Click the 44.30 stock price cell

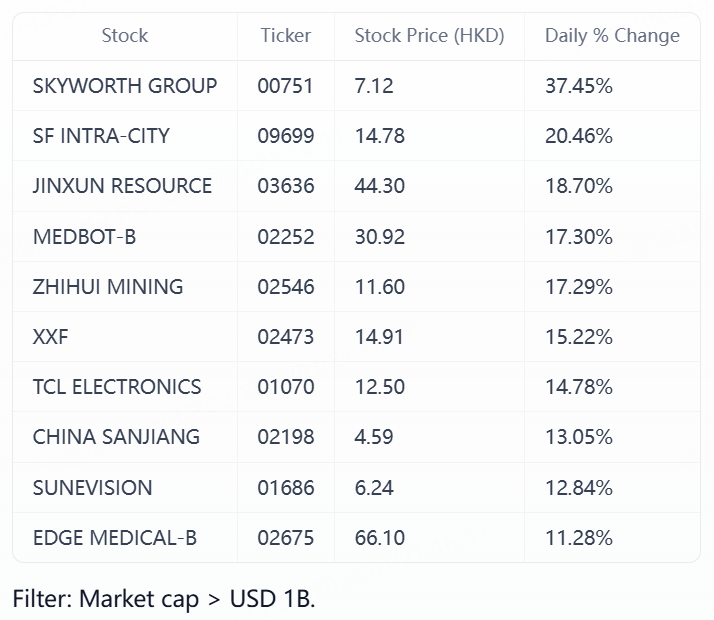click(x=380, y=186)
